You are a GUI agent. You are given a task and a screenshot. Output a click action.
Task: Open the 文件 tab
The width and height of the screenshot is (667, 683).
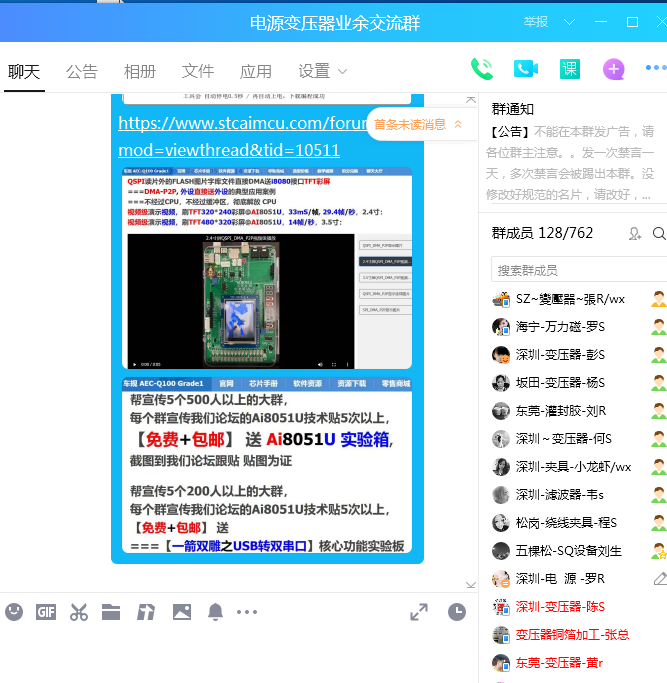(x=198, y=71)
